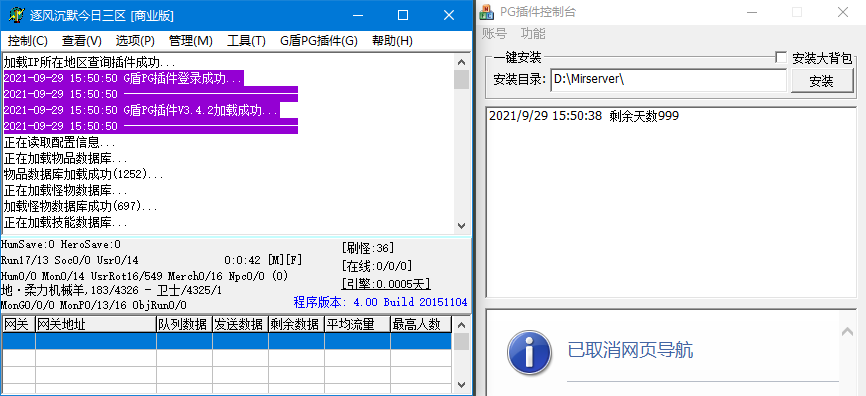
Task: Click the 发送数据 column header
Action: [x=241, y=324]
